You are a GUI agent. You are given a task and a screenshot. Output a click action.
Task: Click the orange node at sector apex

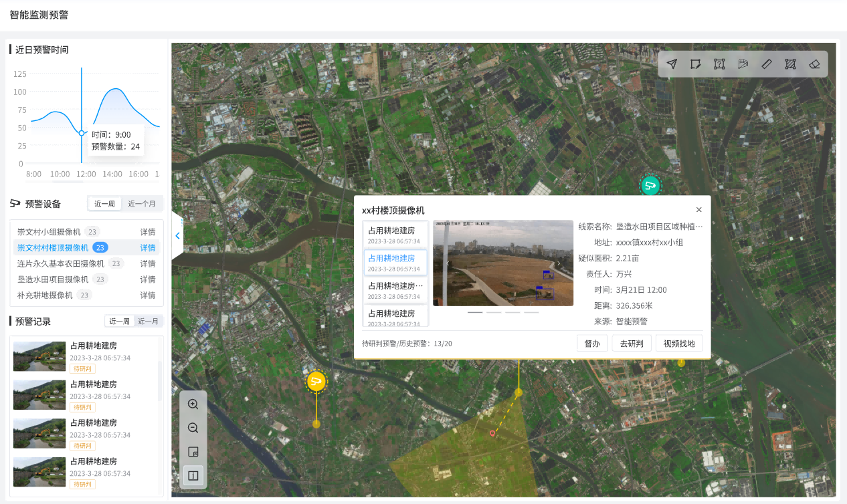(x=519, y=392)
